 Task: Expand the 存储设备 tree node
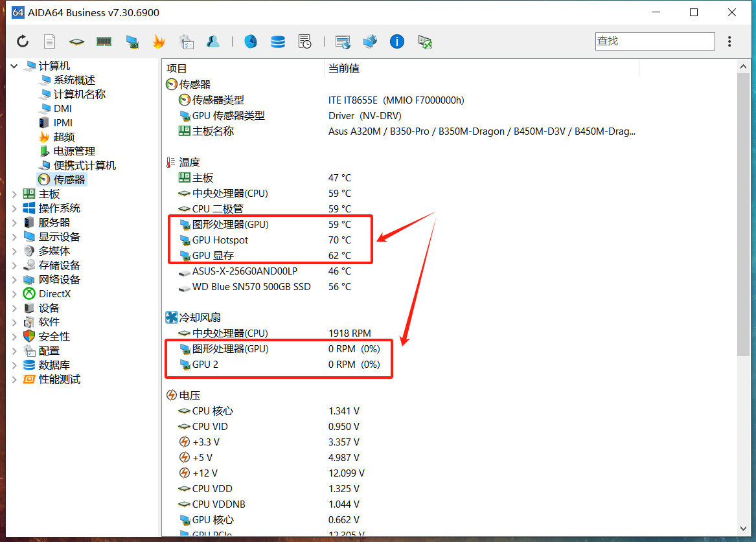[x=14, y=265]
